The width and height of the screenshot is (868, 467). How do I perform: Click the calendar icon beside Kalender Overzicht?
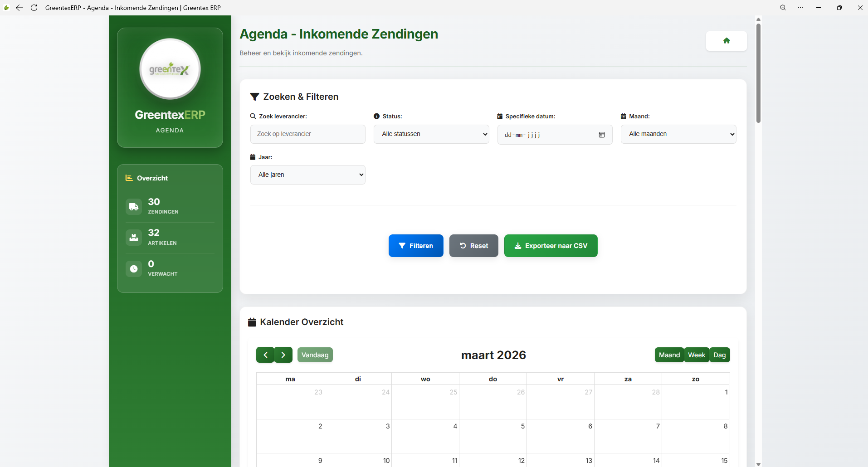click(252, 322)
